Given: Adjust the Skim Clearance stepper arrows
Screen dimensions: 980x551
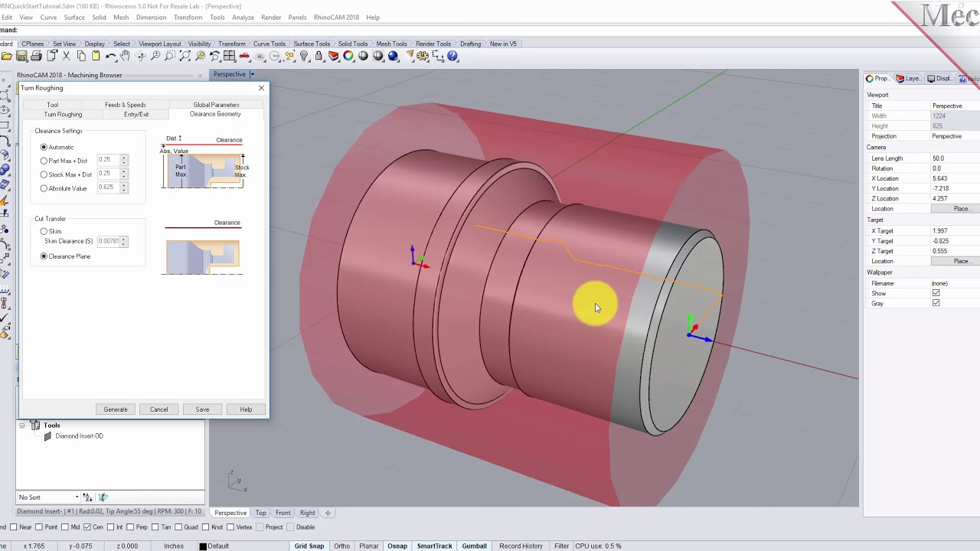Looking at the screenshot, I should coord(123,241).
